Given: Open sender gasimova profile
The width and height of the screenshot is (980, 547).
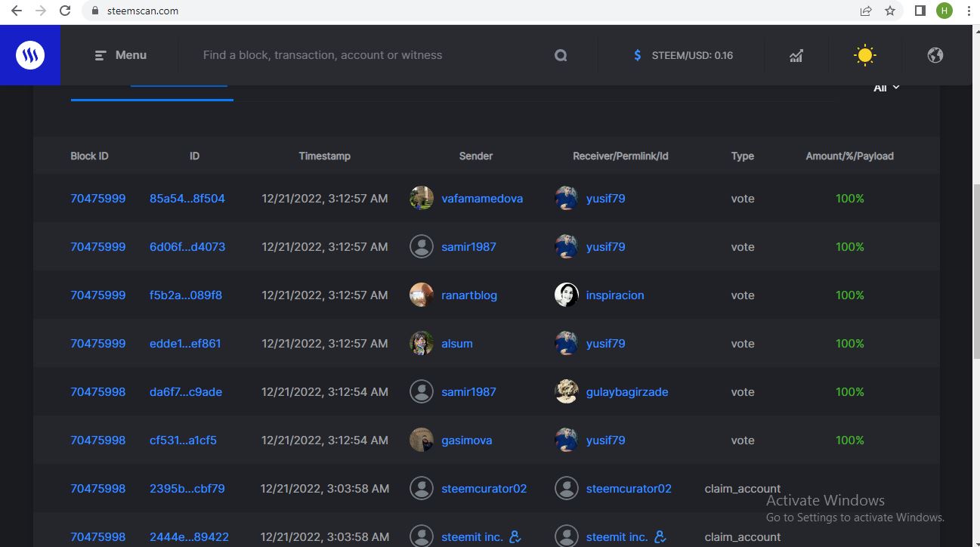Looking at the screenshot, I should (467, 440).
